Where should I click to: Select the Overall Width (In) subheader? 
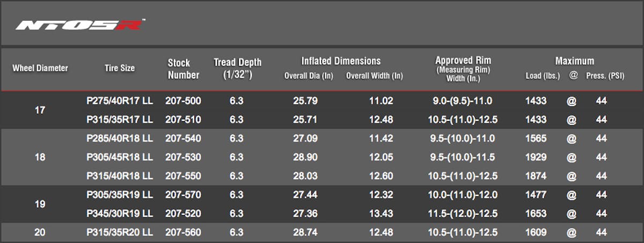(374, 76)
